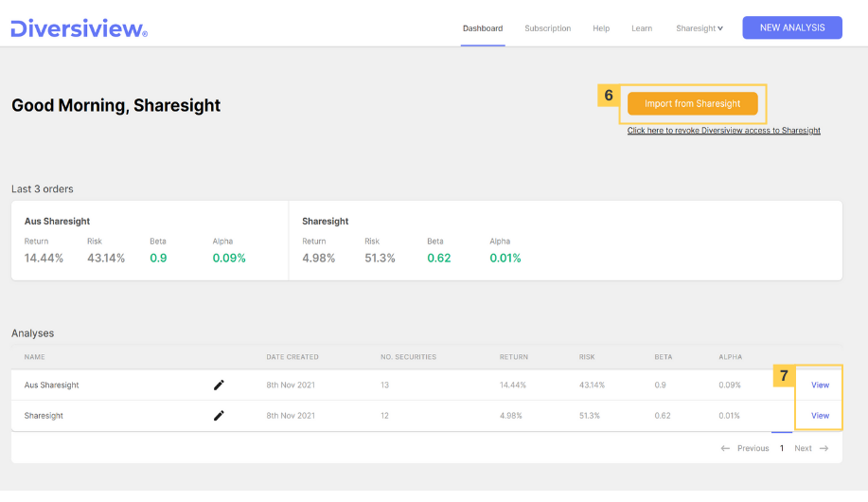This screenshot has width=868, height=502.
Task: Go to previous page arrow
Action: pyautogui.click(x=725, y=448)
